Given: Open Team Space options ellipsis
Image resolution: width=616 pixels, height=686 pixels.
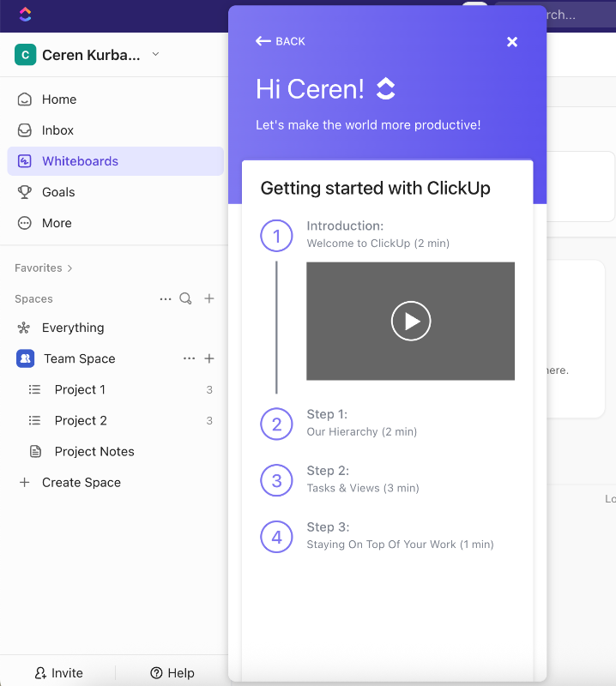Looking at the screenshot, I should (189, 358).
